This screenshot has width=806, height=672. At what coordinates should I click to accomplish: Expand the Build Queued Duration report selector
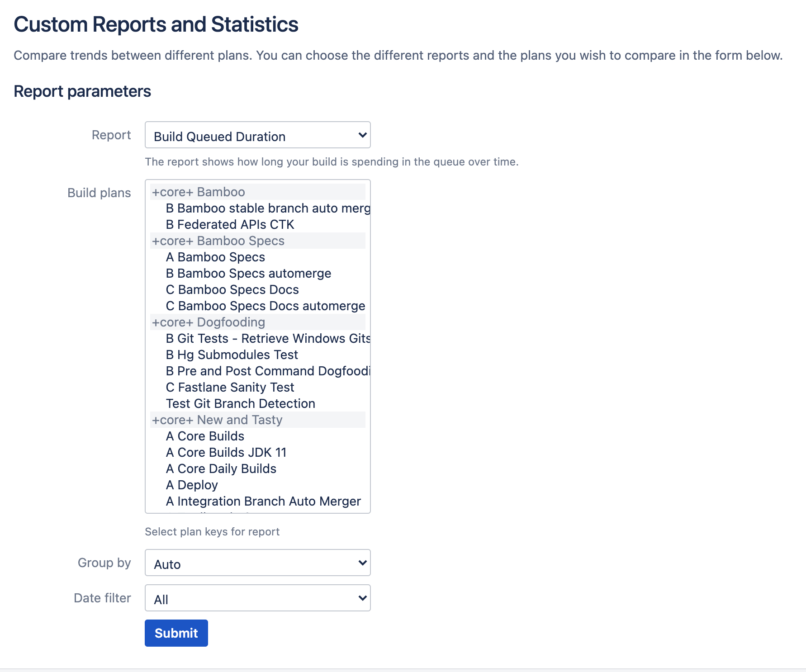(257, 135)
